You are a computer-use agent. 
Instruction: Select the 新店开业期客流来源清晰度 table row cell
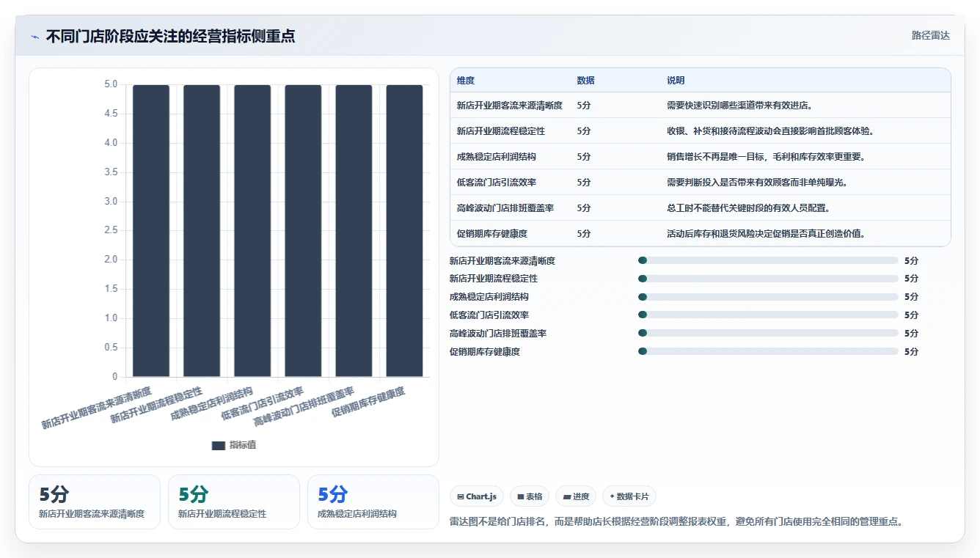[x=510, y=106]
